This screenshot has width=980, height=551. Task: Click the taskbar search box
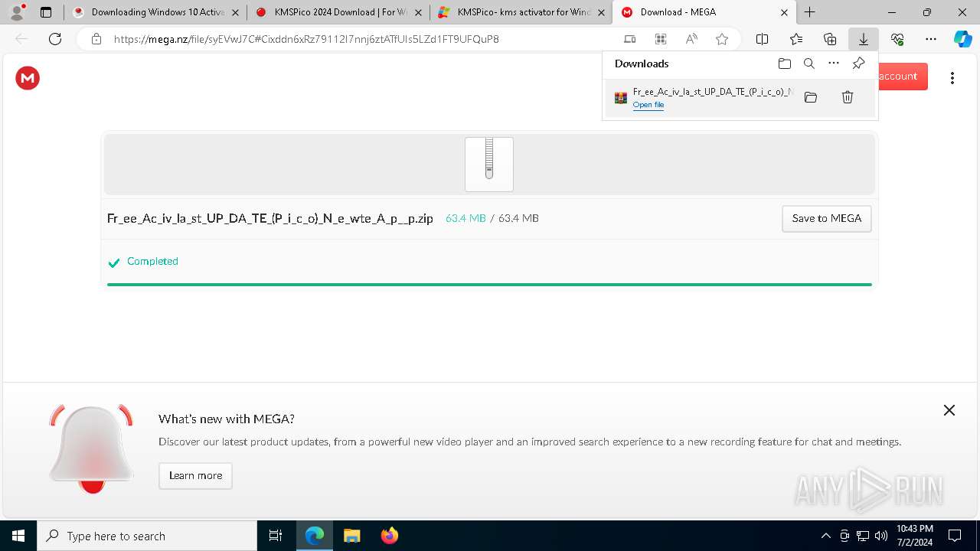tap(147, 536)
